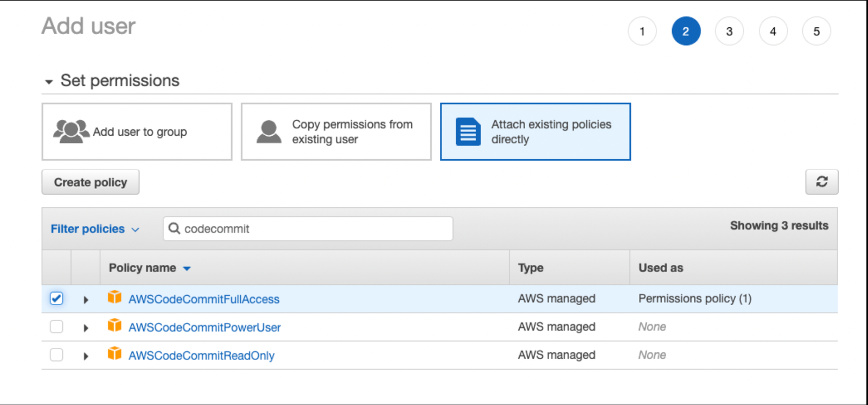Click the orange box icon beside AWSCodeCommitPowerUser
868x405 pixels.
(114, 325)
